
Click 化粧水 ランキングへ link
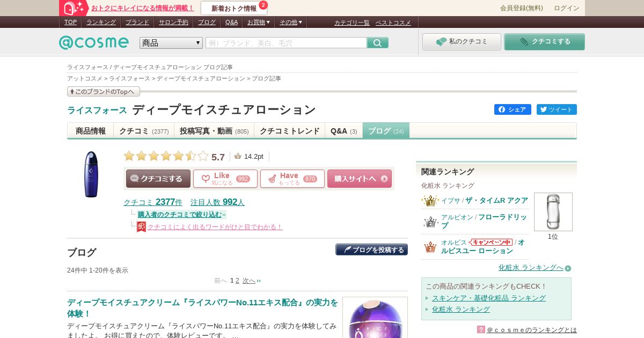tap(531, 267)
